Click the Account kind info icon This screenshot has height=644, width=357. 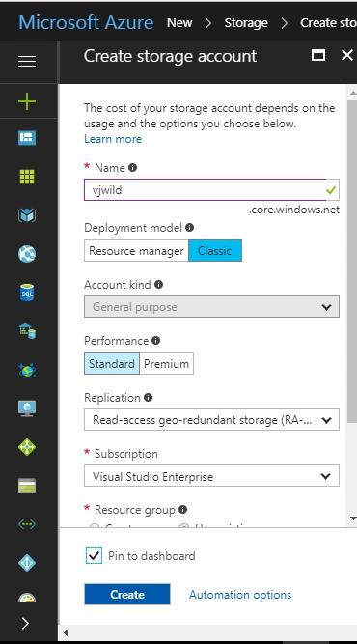point(159,284)
